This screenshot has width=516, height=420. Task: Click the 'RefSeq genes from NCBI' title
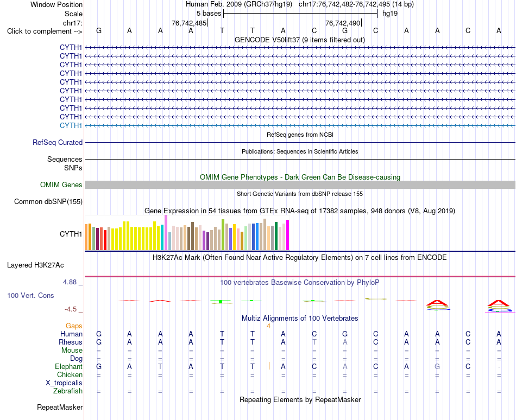pos(300,135)
